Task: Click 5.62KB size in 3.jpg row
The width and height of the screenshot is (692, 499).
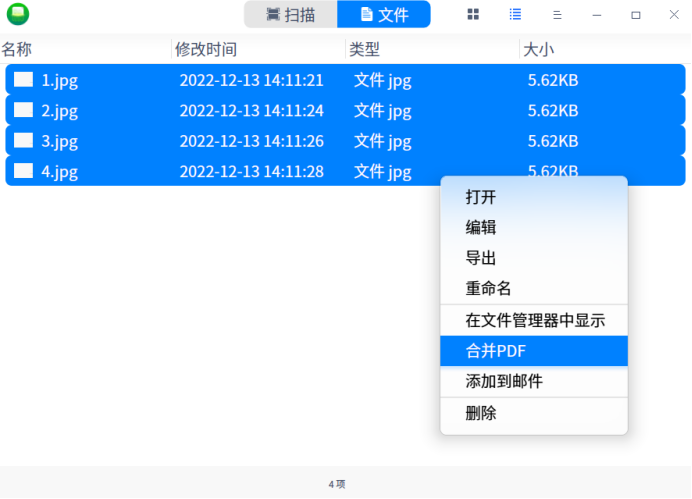Action: coord(553,141)
